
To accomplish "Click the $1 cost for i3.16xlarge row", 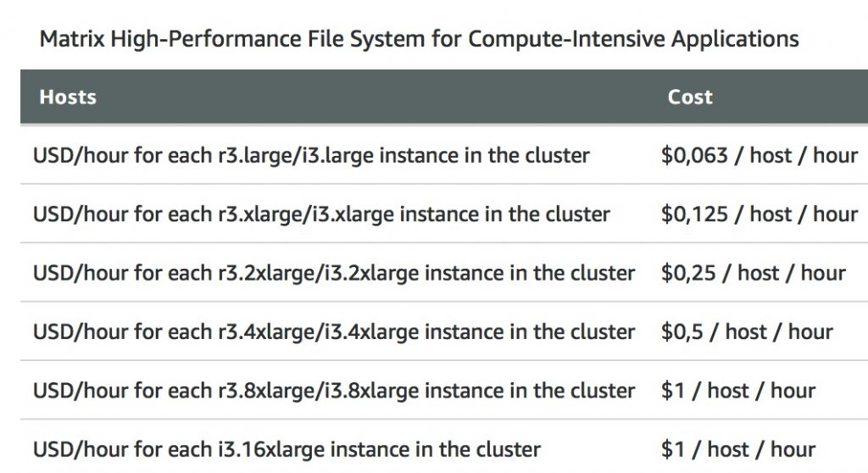I will [x=738, y=449].
